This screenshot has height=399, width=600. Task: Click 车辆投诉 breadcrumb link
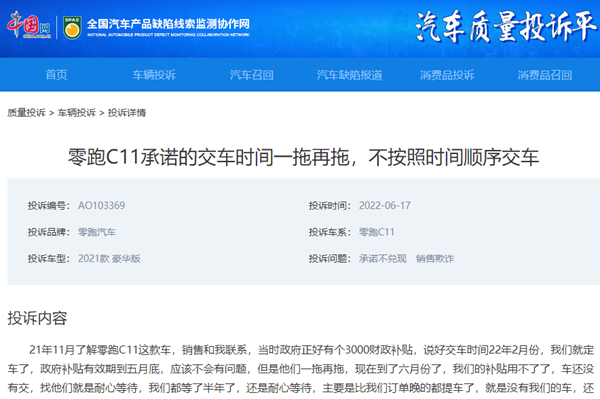pyautogui.click(x=77, y=112)
